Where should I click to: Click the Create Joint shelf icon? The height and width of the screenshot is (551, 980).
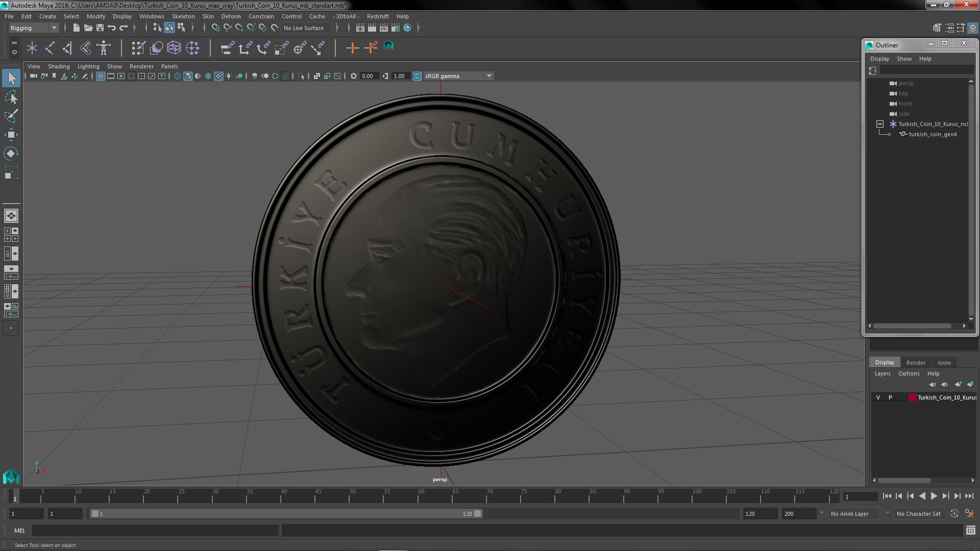tap(50, 48)
